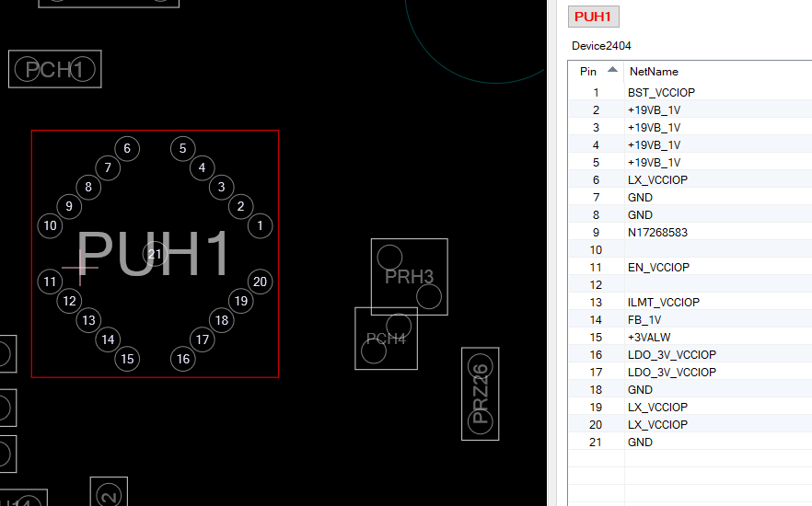
Task: Click the Device2404 label
Action: (x=601, y=46)
